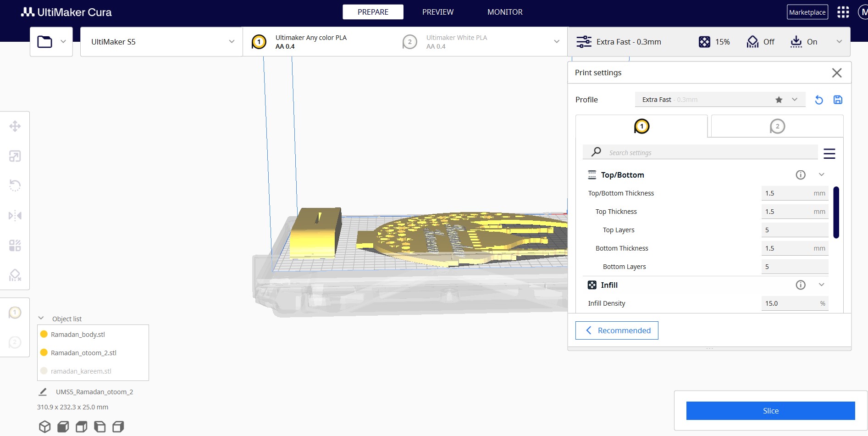Select the Support Blocker tool
Screen dimensions: 868x436
pyautogui.click(x=15, y=275)
